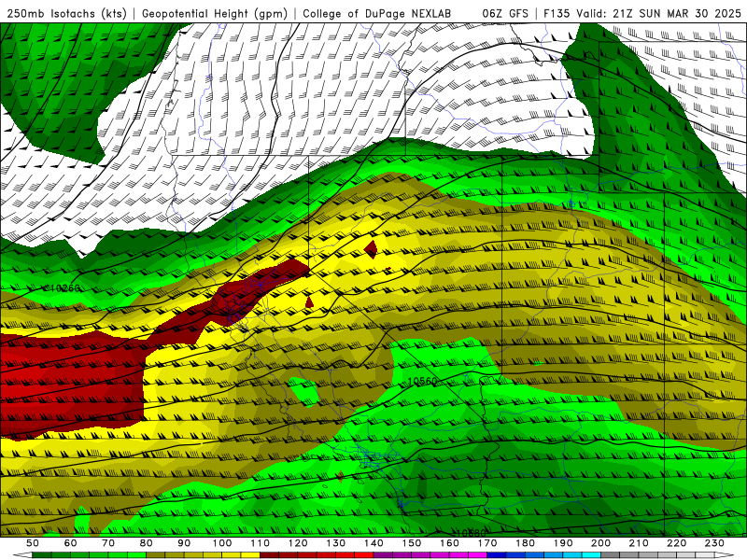Select the bright magenta swatch ending at 170
Screen dimensions: 747x560
[478, 555]
